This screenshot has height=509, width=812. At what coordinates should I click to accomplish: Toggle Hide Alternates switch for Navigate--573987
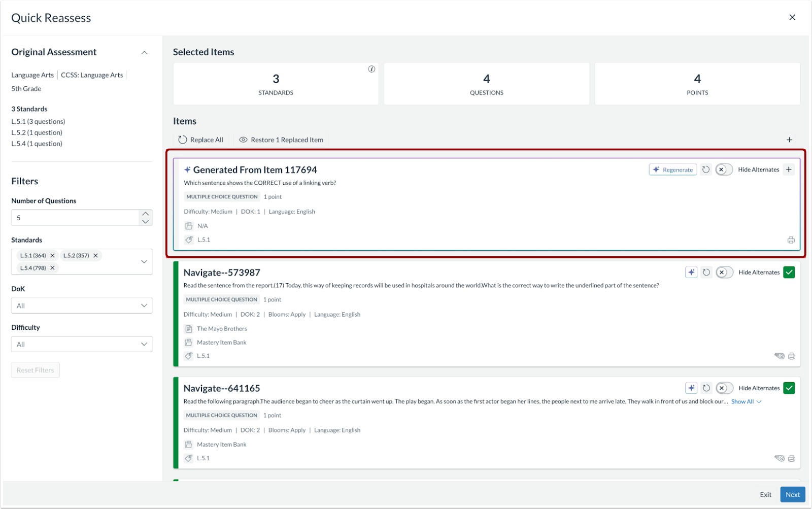tap(724, 273)
